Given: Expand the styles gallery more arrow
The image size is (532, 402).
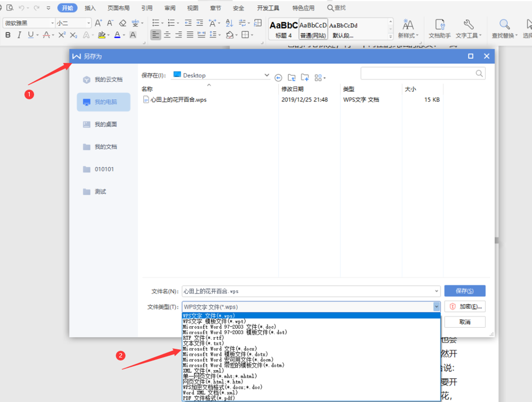Looking at the screenshot, I should tap(390, 36).
